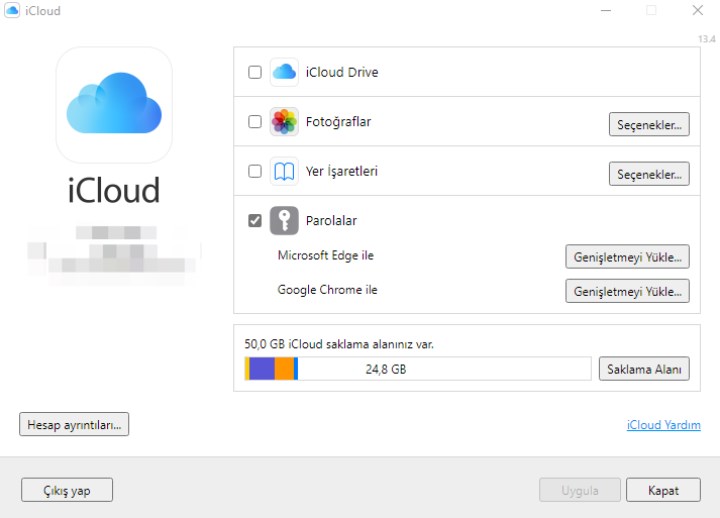Click the Çıkış yap button
Image resolution: width=720 pixels, height=518 pixels.
(67, 490)
